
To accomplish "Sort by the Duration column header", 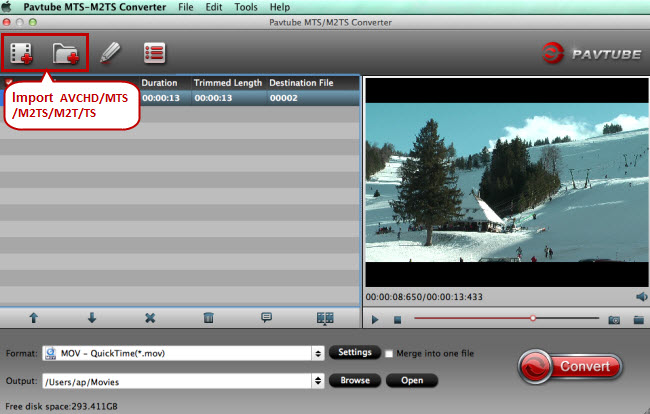I will (159, 83).
